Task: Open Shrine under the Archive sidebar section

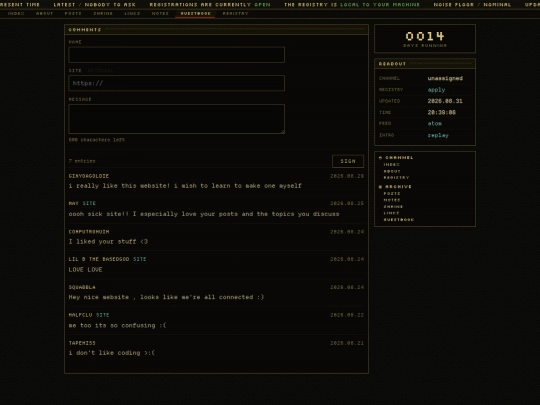Action: click(393, 207)
